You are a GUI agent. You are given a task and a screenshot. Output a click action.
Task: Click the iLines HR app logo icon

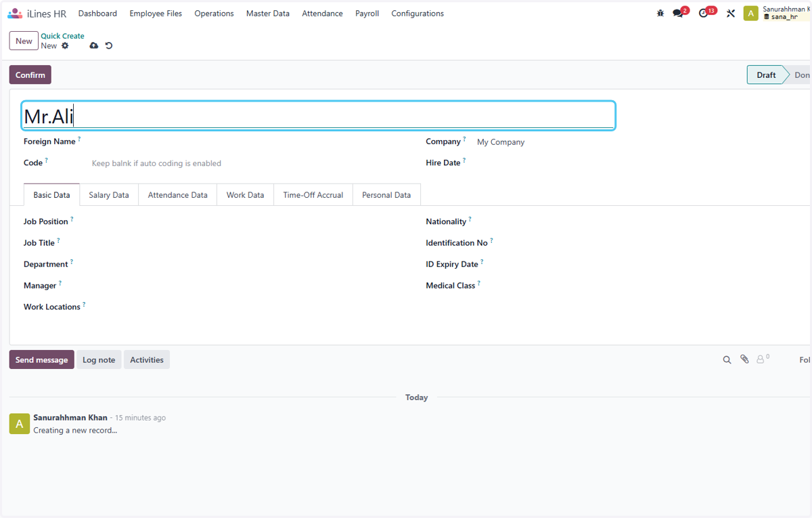(x=15, y=14)
